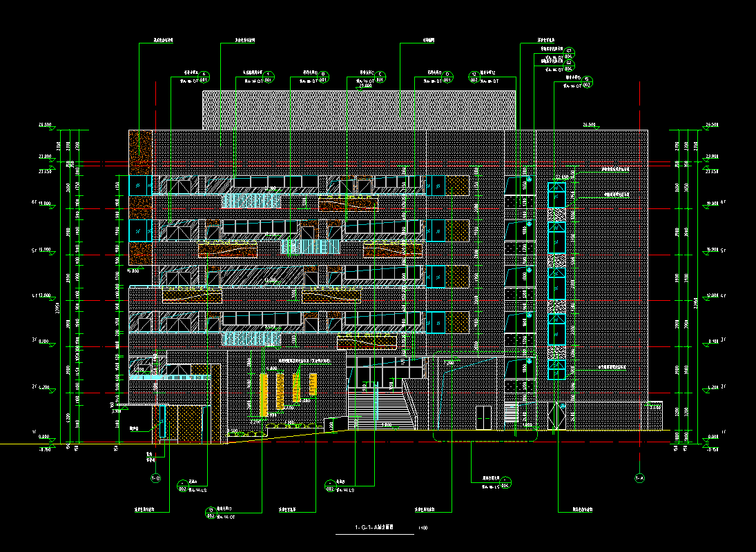
Task: Select the top-left cyan window on sixth floor
Action: click(x=140, y=186)
